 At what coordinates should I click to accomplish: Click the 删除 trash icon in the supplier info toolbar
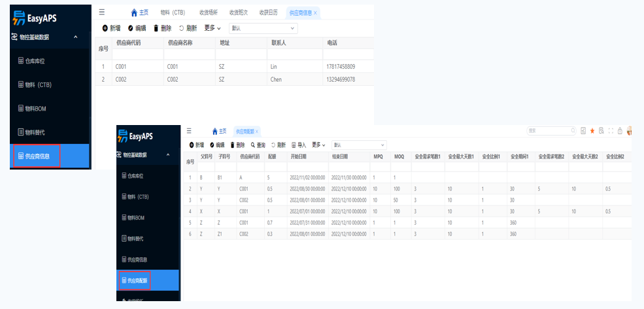156,28
